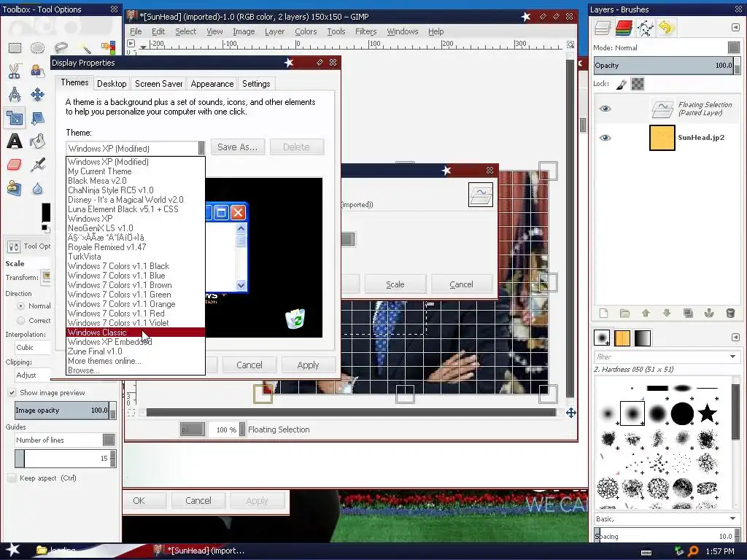Viewport: 747px width, 560px height.
Task: Select Normal direction radio button
Action: tap(20, 306)
